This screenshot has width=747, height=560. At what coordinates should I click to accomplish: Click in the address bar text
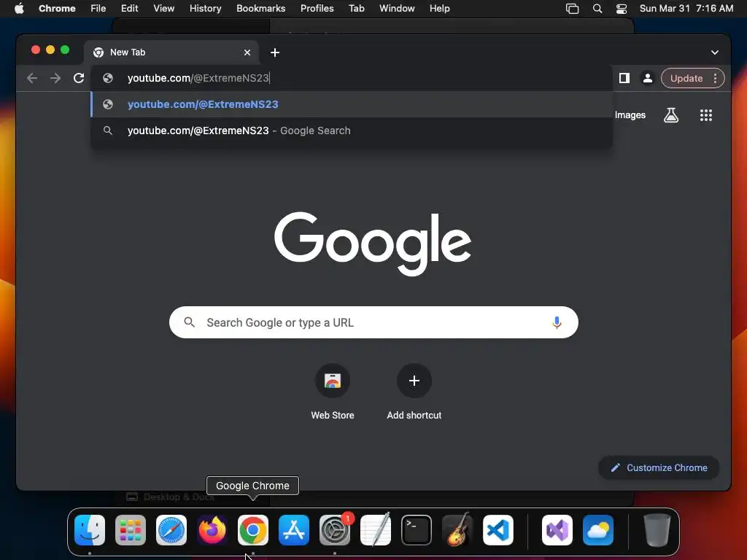tap(198, 78)
